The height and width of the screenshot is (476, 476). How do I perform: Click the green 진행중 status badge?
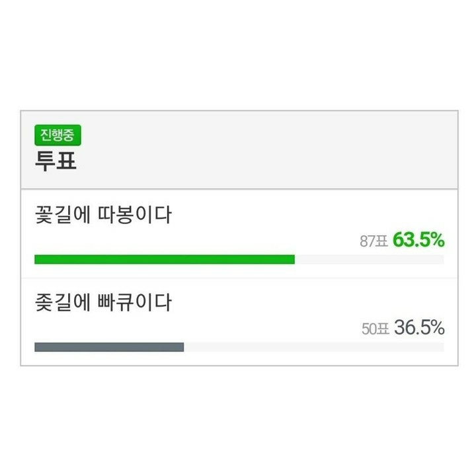58,136
